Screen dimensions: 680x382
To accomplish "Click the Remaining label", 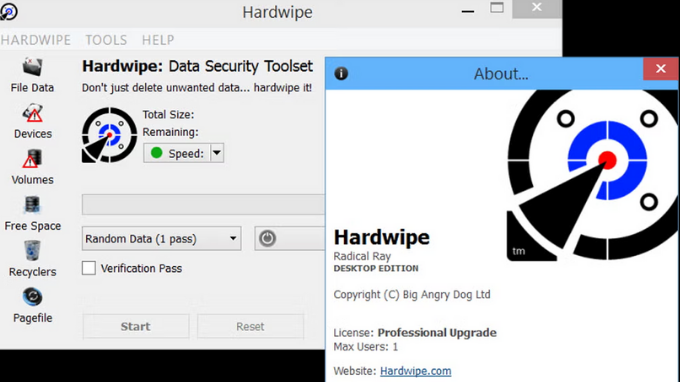I will pyautogui.click(x=170, y=132).
